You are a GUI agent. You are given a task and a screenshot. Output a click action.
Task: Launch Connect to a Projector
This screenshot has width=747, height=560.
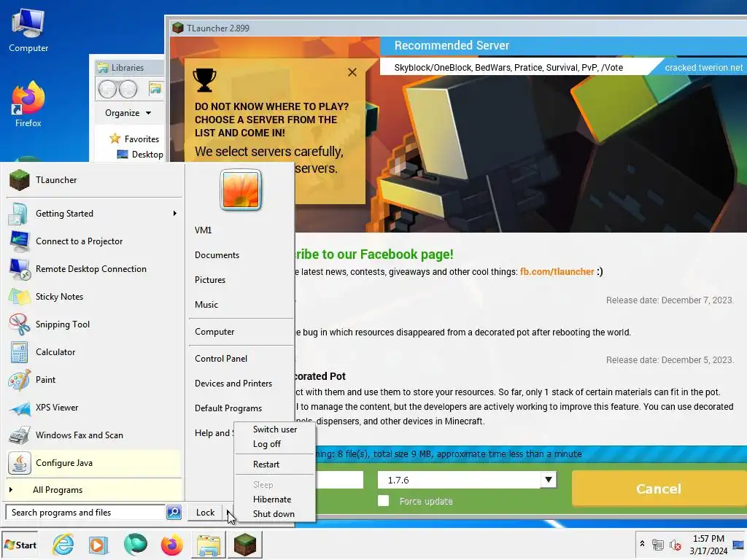pos(94,241)
